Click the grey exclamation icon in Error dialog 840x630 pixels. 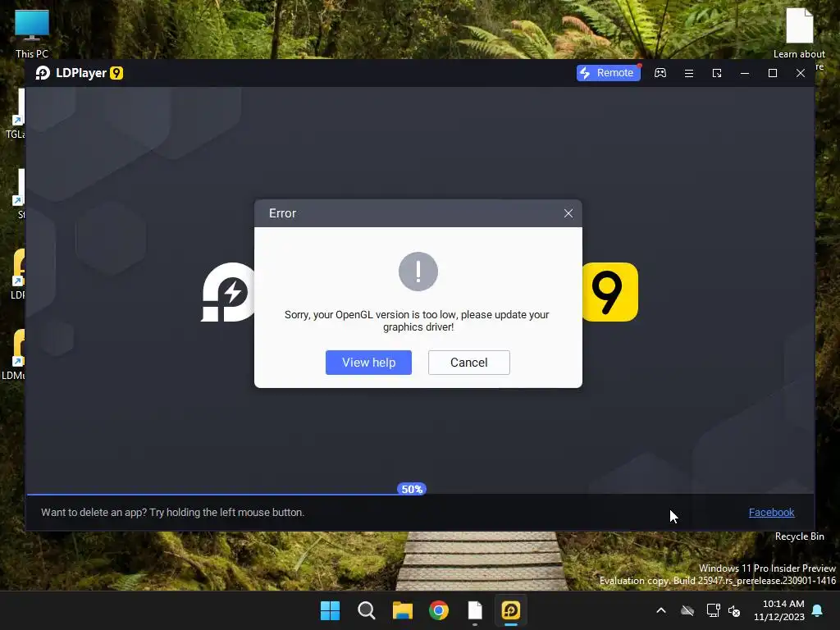point(418,272)
